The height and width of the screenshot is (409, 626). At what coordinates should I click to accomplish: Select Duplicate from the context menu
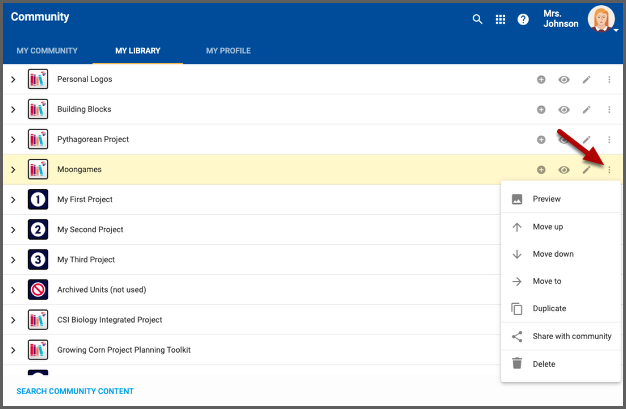tap(549, 309)
